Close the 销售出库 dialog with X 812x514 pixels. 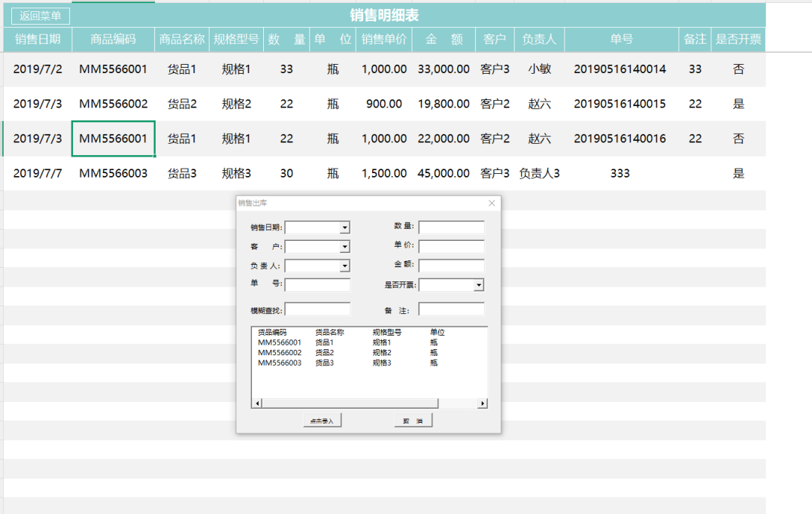point(492,203)
